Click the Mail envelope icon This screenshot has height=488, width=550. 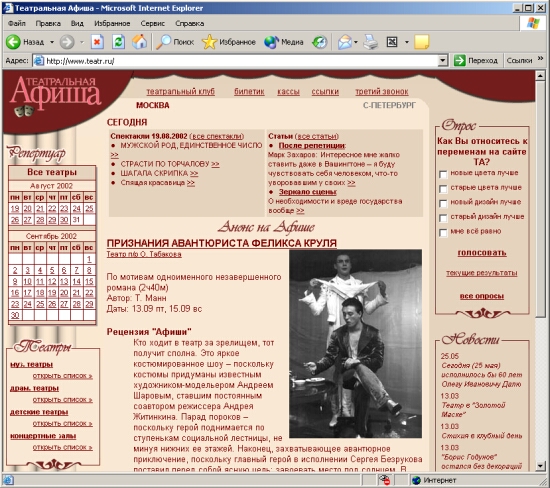pyautogui.click(x=345, y=42)
